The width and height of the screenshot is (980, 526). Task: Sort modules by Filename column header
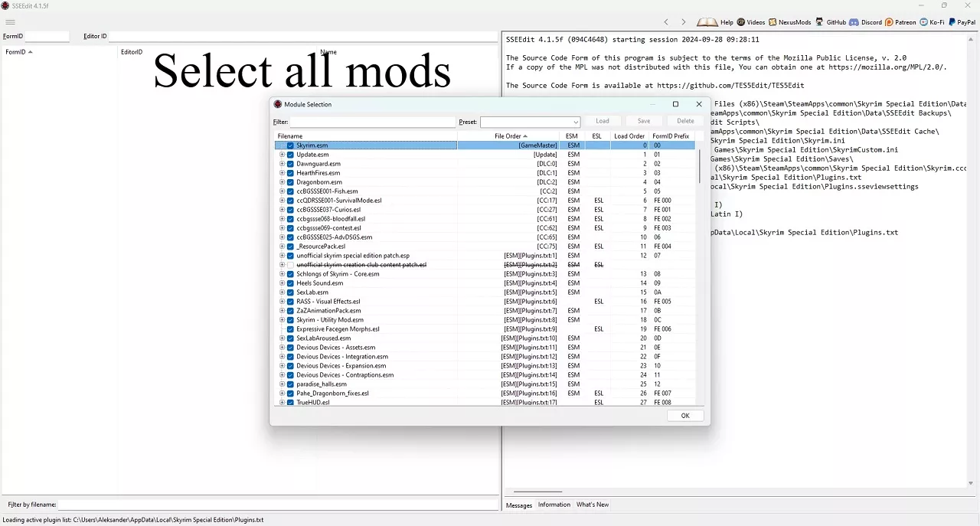pos(366,136)
